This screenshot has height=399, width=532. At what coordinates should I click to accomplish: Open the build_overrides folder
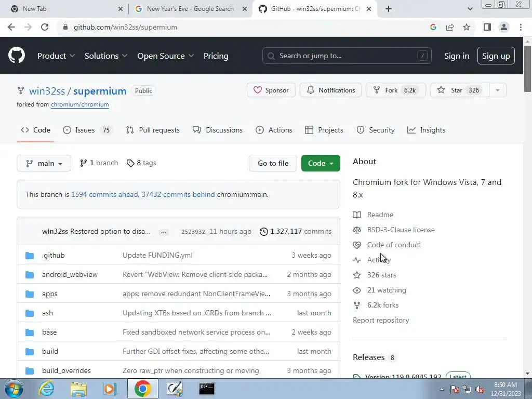pos(66,371)
